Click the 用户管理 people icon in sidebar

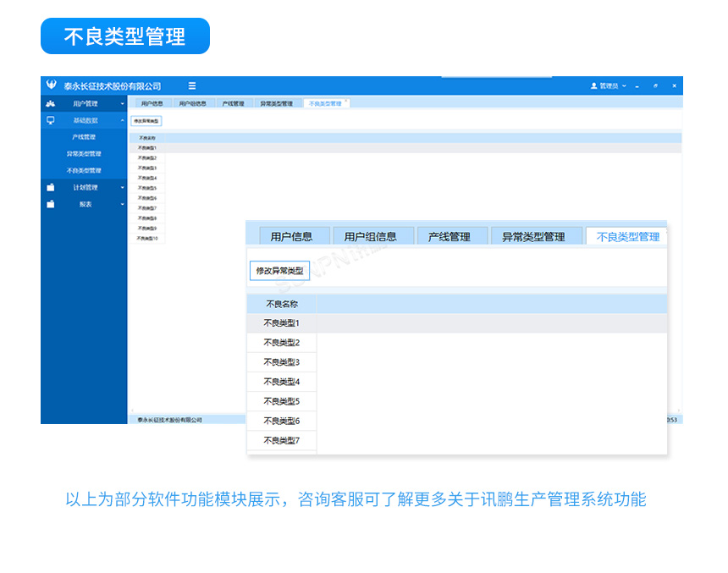coord(50,104)
